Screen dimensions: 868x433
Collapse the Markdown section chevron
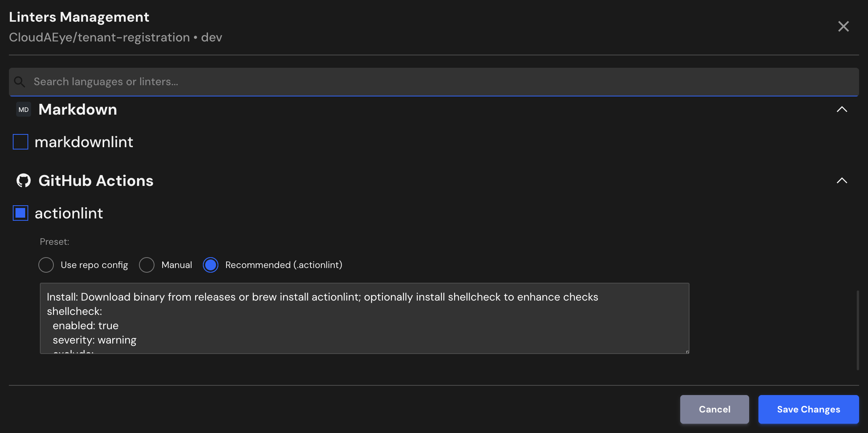[842, 110]
